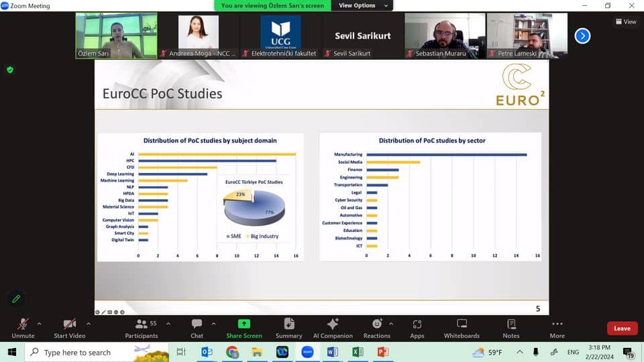Show next participants with blue arrow
This screenshot has width=644, height=362.
tap(582, 36)
